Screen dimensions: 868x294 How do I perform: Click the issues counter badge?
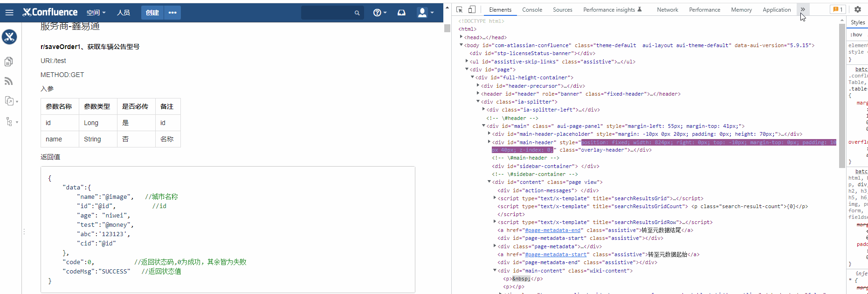[x=838, y=9]
